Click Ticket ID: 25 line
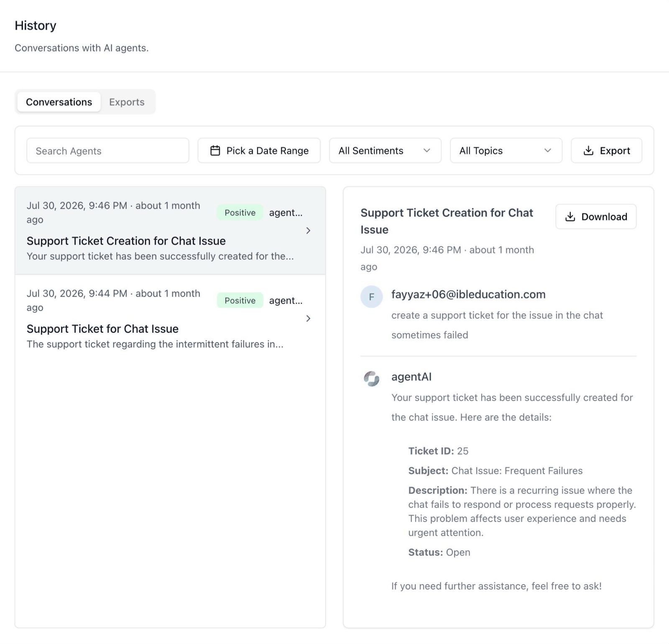The image size is (669, 644). 438,451
